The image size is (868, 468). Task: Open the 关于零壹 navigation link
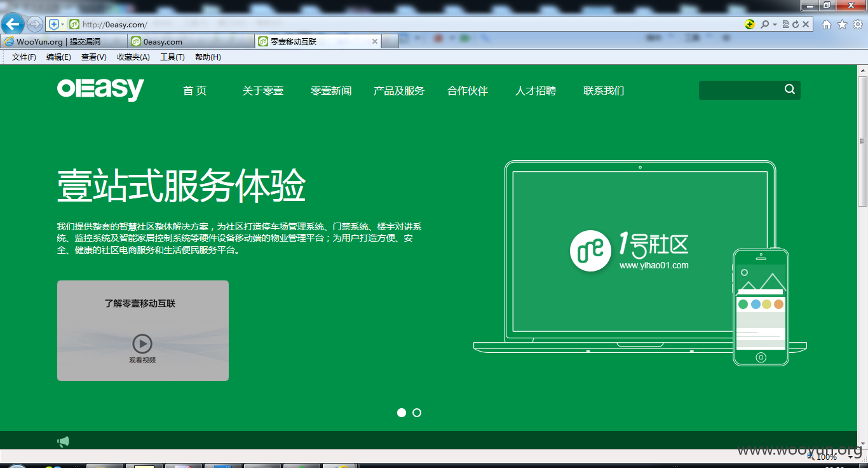pos(262,91)
